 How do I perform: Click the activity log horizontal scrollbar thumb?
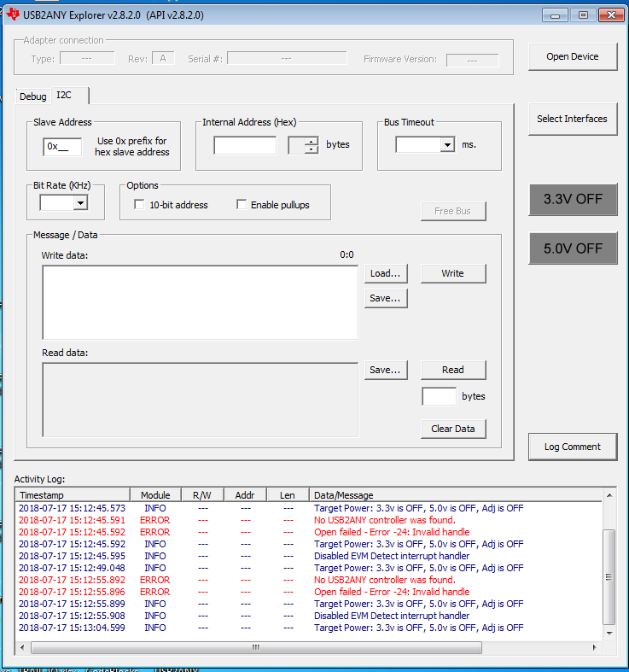(x=256, y=647)
